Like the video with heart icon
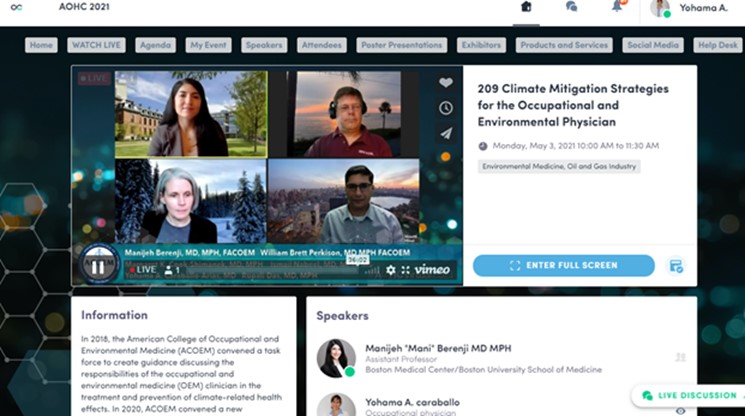 click(445, 83)
